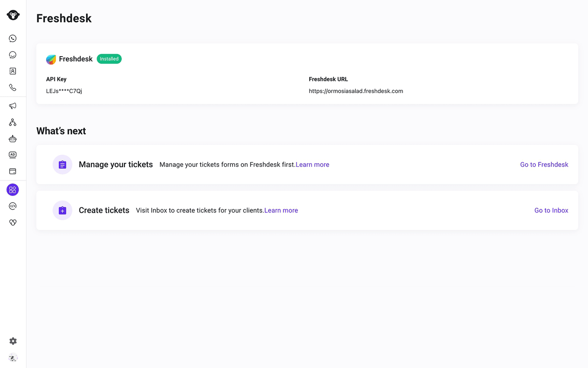Open Learn more link for Create tickets
The width and height of the screenshot is (588, 368).
coord(281,210)
